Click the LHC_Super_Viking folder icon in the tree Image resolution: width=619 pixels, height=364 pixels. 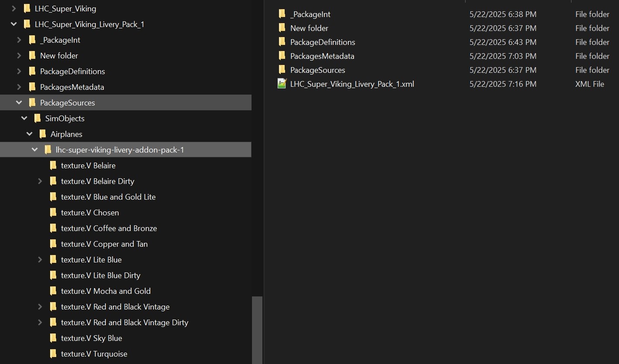[x=27, y=8]
